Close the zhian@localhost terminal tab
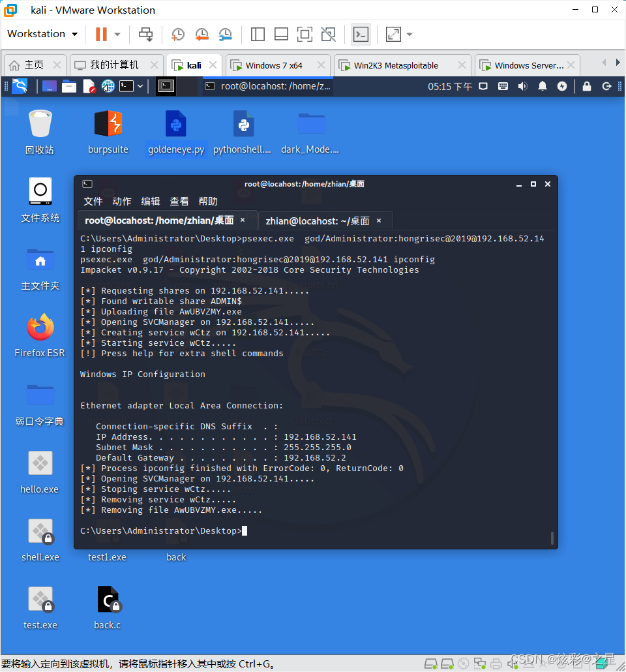 (379, 221)
